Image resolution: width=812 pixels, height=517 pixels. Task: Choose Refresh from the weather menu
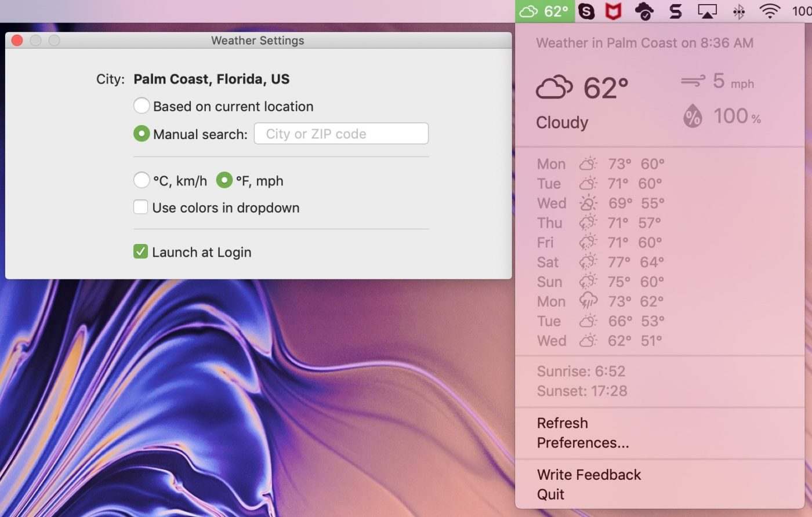(x=562, y=423)
